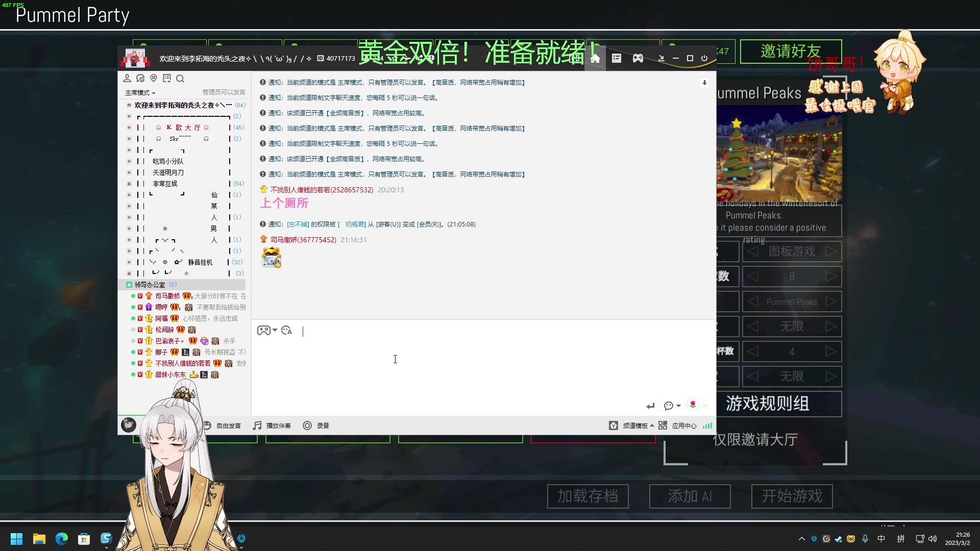Expand the 天涯明月刀 channel

click(129, 172)
